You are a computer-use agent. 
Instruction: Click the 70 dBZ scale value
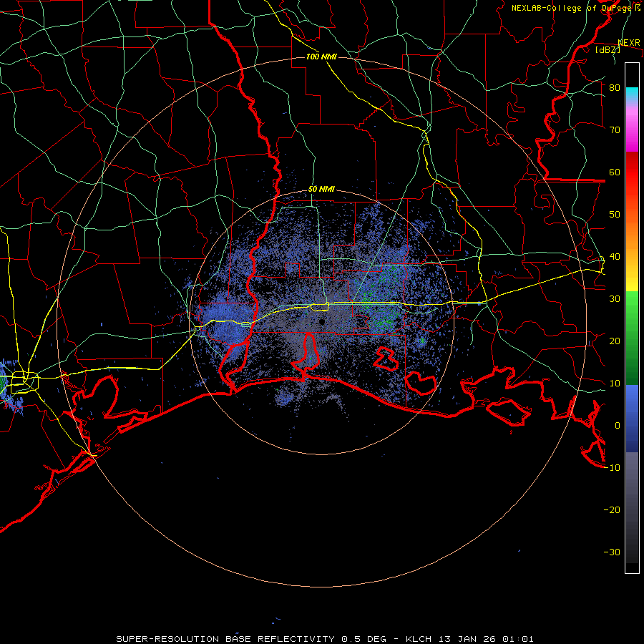pos(615,130)
